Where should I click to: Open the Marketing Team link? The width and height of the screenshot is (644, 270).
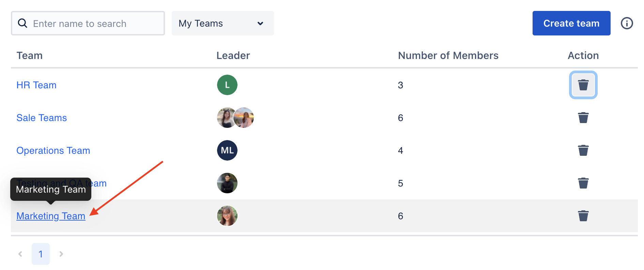[x=51, y=216]
